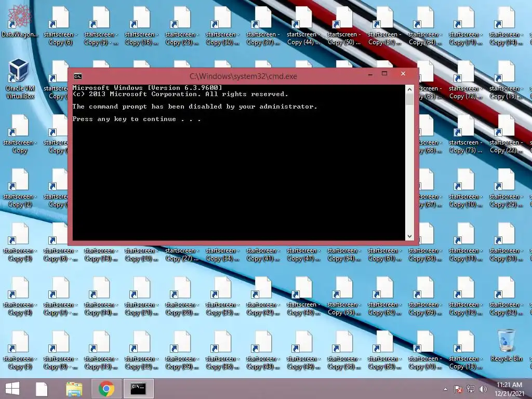Select the startscreen - Copy (32) shortcut
The width and height of the screenshot is (532, 399).
(x=506, y=296)
